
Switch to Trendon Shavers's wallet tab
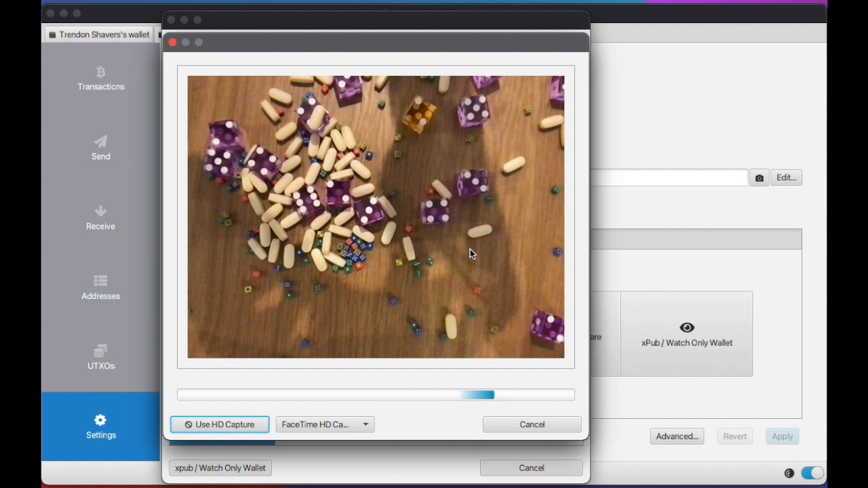pos(99,35)
